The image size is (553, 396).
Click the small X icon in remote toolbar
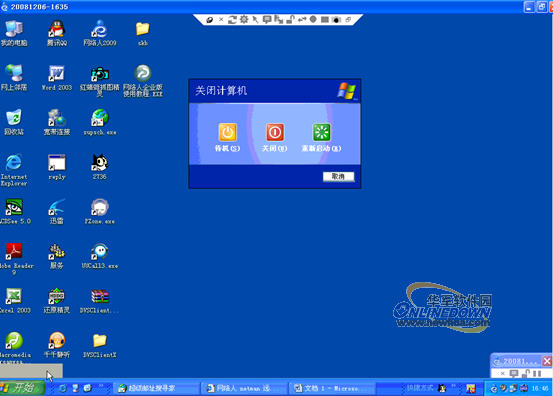pos(221,19)
